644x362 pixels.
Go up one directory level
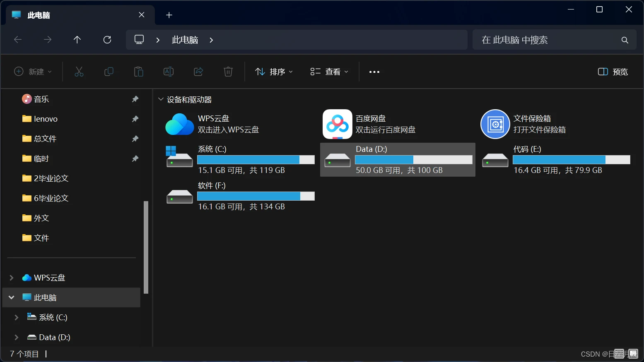pyautogui.click(x=77, y=40)
